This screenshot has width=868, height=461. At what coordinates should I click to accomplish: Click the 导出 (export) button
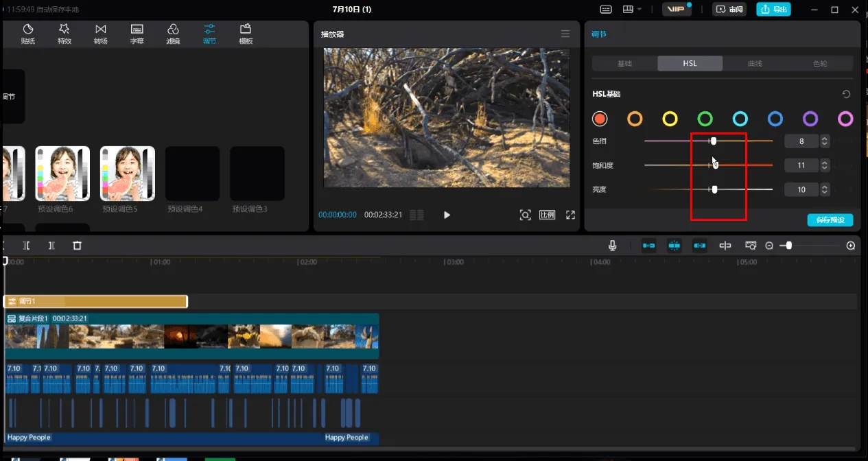pyautogui.click(x=773, y=10)
